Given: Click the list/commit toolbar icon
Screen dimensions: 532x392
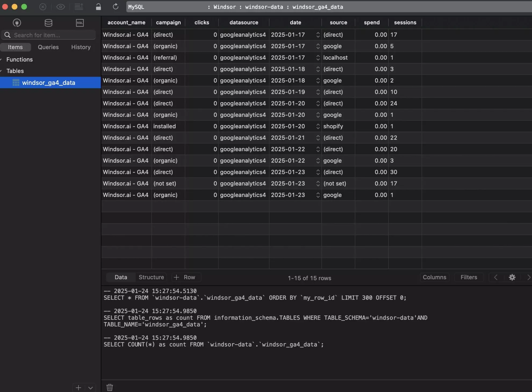Looking at the screenshot, I should [x=79, y=7].
